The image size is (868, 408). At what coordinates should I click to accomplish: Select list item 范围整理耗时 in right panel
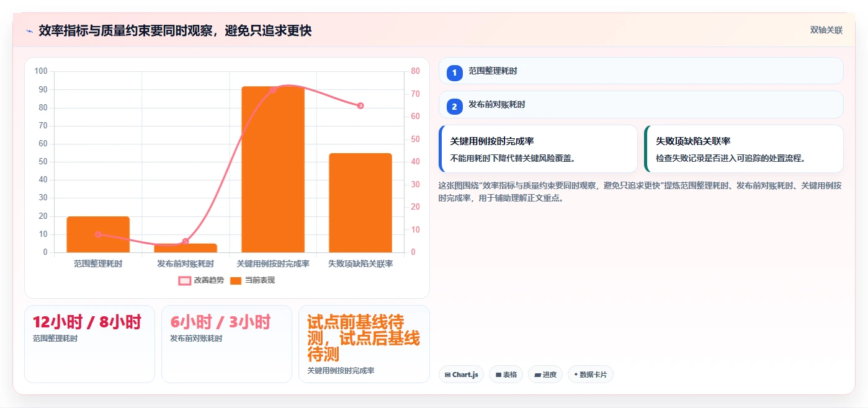(x=641, y=71)
